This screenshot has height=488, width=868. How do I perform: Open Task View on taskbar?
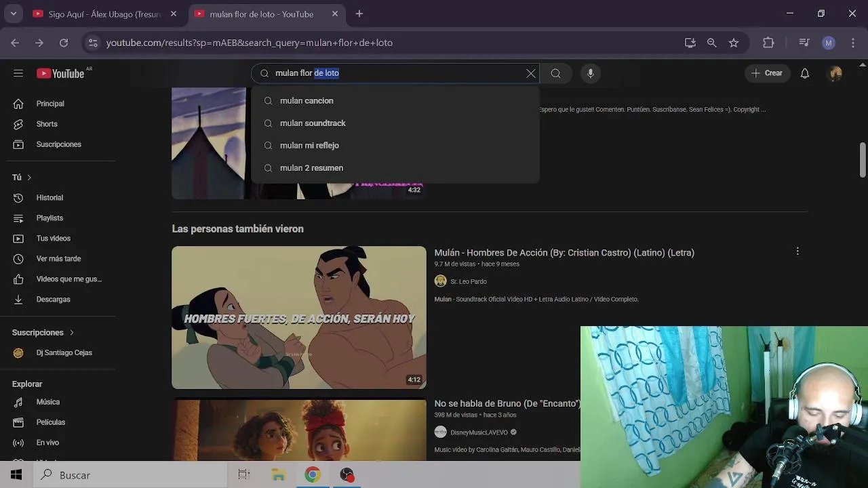[x=244, y=475]
